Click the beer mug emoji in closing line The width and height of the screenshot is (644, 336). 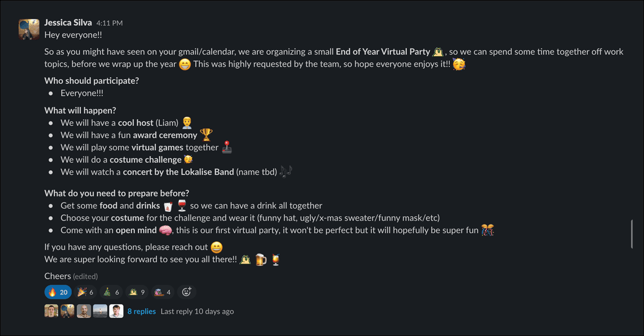[261, 259]
